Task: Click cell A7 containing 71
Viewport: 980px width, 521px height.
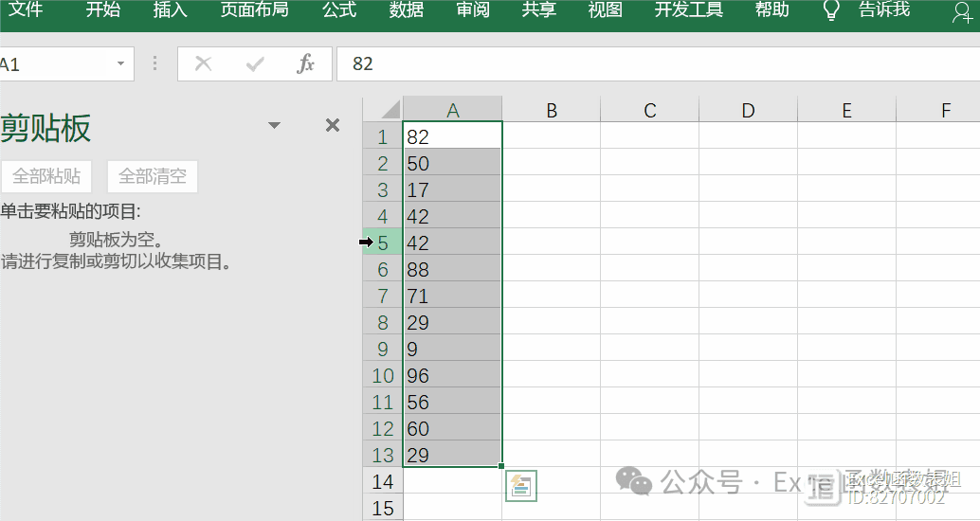Action: click(452, 296)
